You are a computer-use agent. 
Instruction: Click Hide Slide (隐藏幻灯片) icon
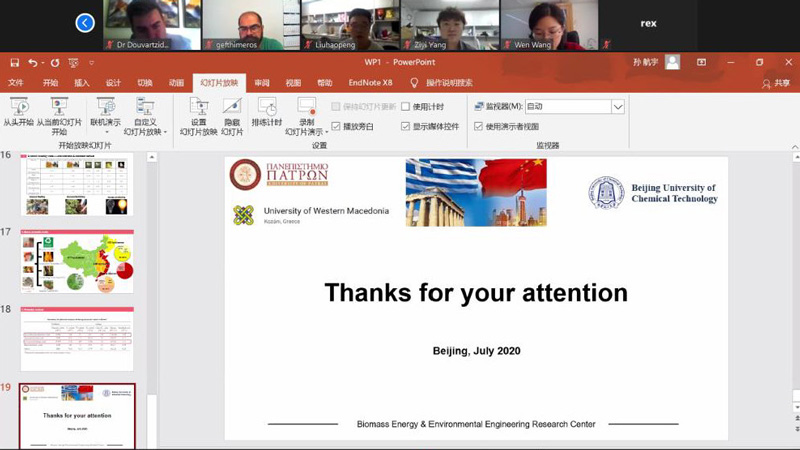click(232, 108)
